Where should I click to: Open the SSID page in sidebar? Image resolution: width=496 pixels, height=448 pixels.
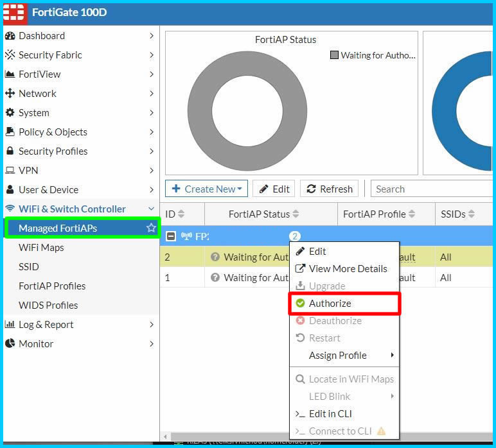(x=29, y=266)
